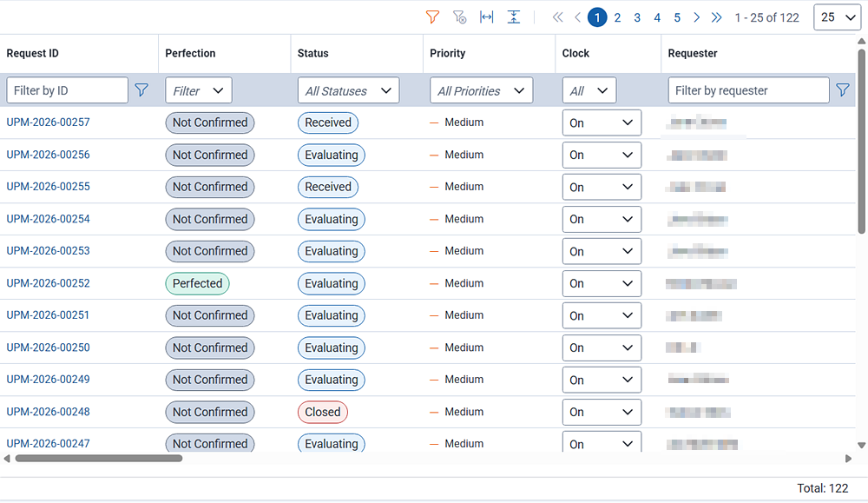The image size is (868, 503).
Task: Open request UPM-2026-00250
Action: (x=49, y=347)
